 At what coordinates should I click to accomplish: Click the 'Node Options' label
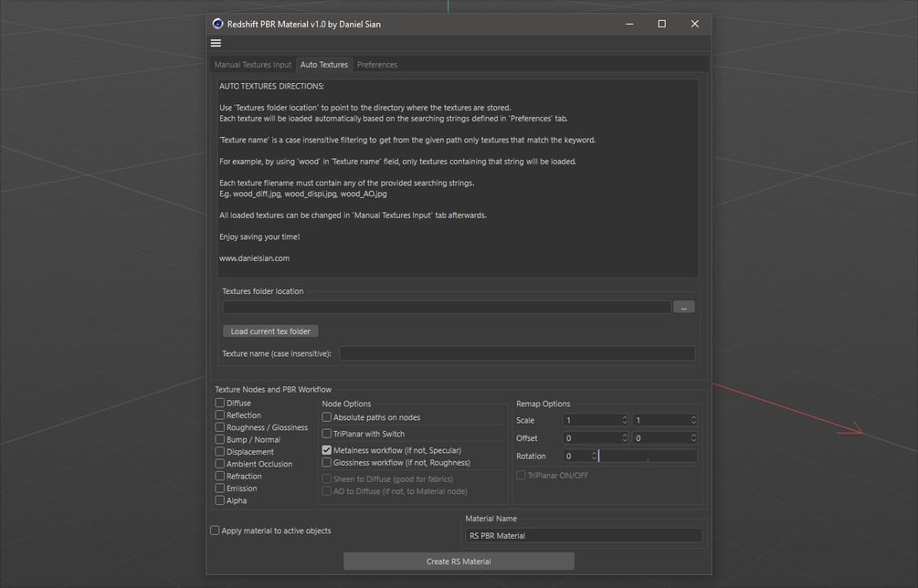pos(346,404)
